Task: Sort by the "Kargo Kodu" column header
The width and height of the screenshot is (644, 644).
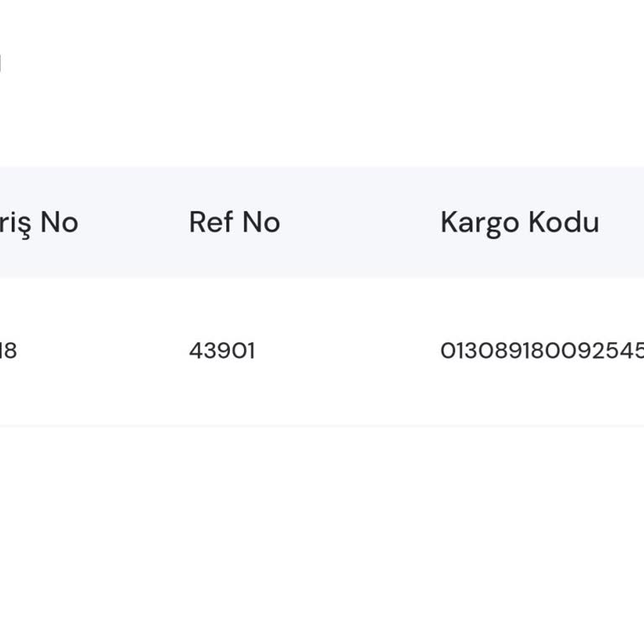Action: [519, 222]
